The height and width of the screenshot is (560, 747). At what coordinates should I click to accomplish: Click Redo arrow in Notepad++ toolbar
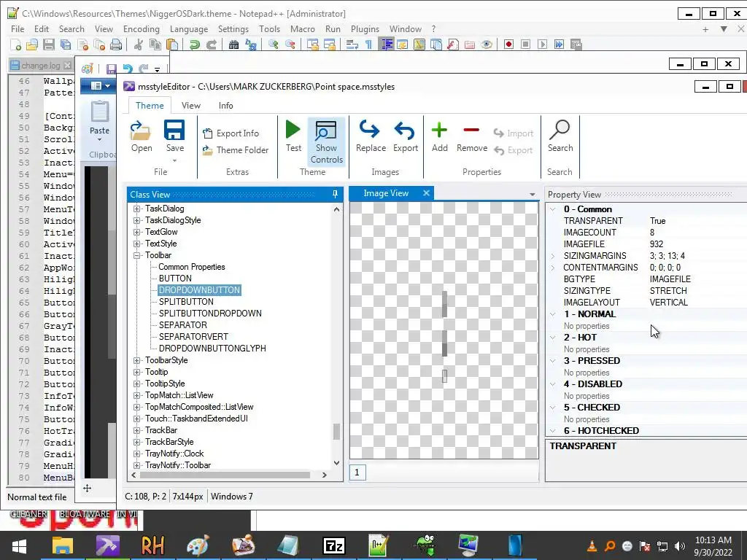[211, 44]
